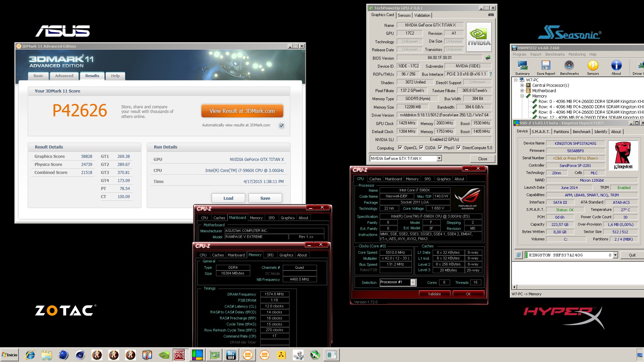The height and width of the screenshot is (362, 644).
Task: Click the refresh icon at bottom of SSD-Z
Action: point(519,255)
